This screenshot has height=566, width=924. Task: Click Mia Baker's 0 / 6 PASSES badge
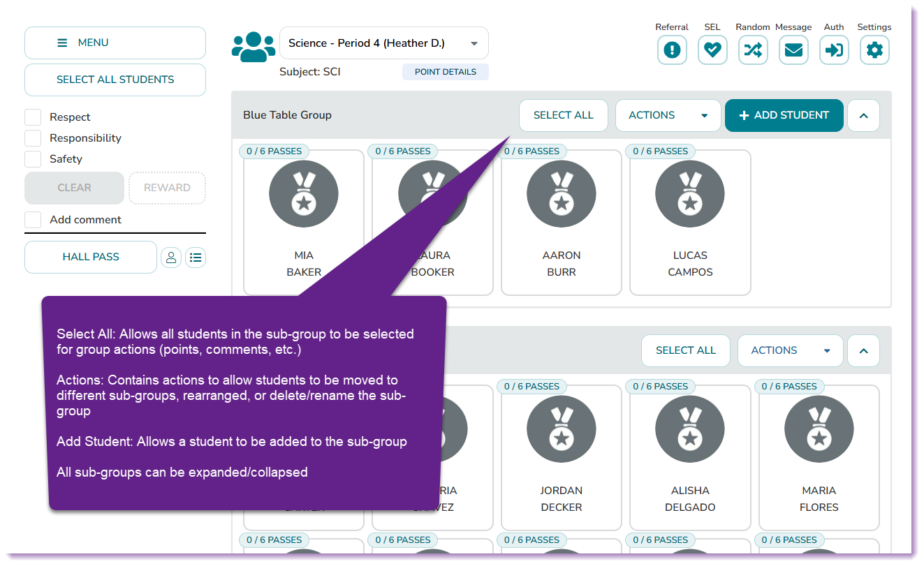(274, 151)
